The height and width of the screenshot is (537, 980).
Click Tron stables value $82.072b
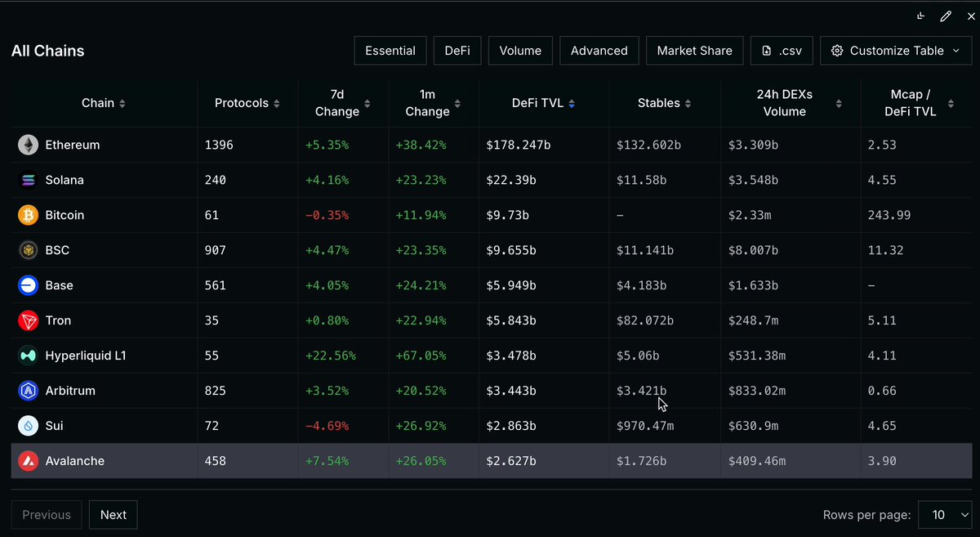(645, 320)
